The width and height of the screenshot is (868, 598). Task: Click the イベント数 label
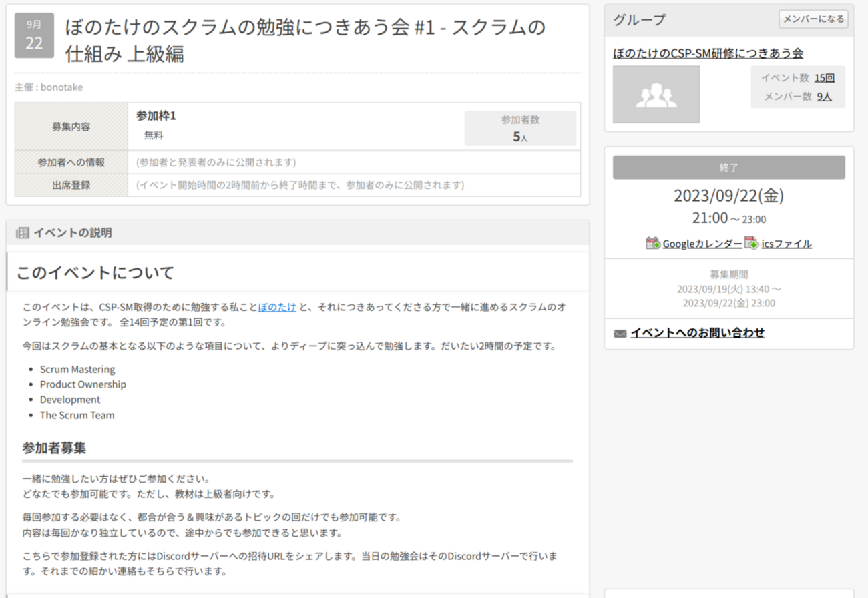[785, 78]
